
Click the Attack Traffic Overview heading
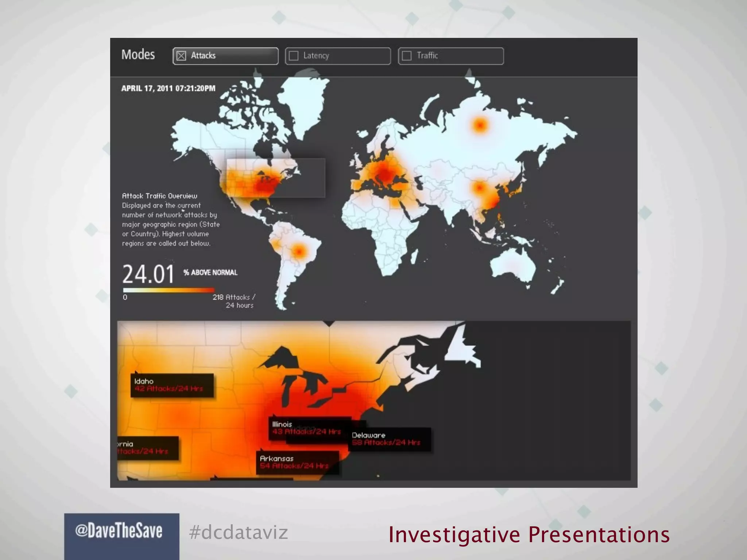coord(159,196)
